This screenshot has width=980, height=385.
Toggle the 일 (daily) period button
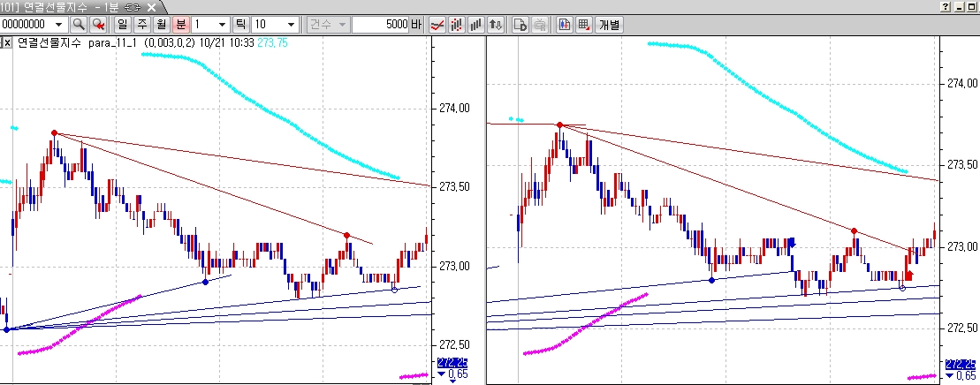122,25
